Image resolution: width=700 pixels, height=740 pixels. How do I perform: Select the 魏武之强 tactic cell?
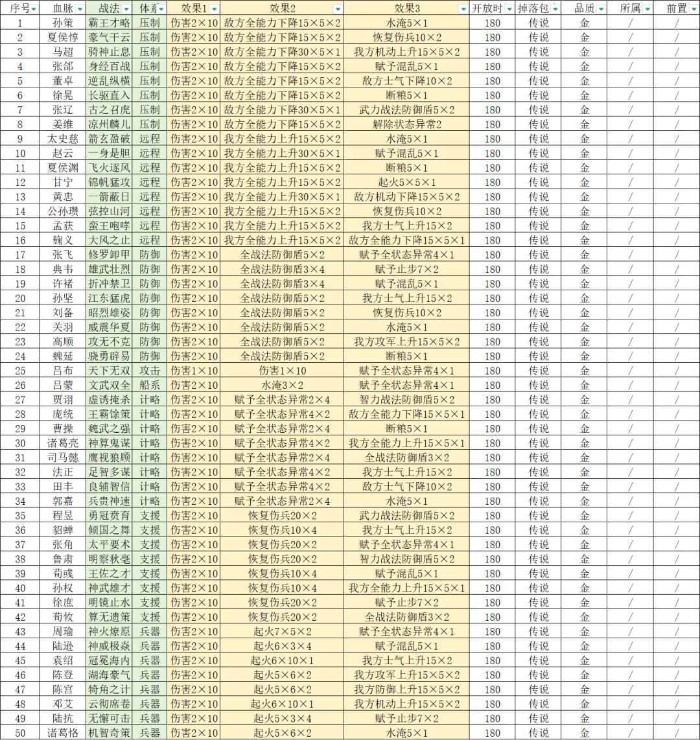pyautogui.click(x=109, y=428)
